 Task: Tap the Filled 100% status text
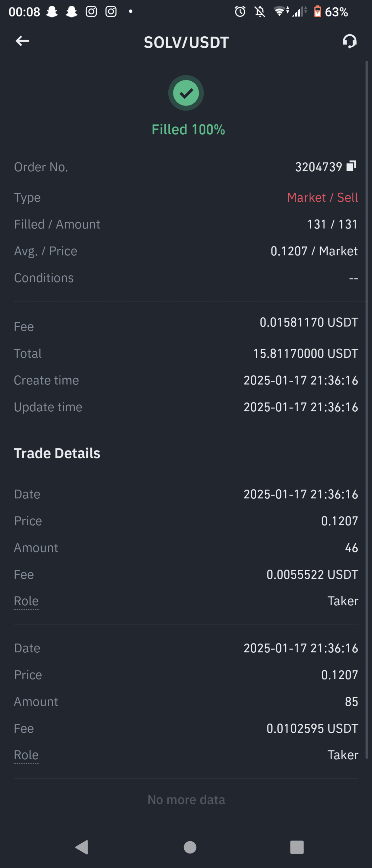point(188,129)
